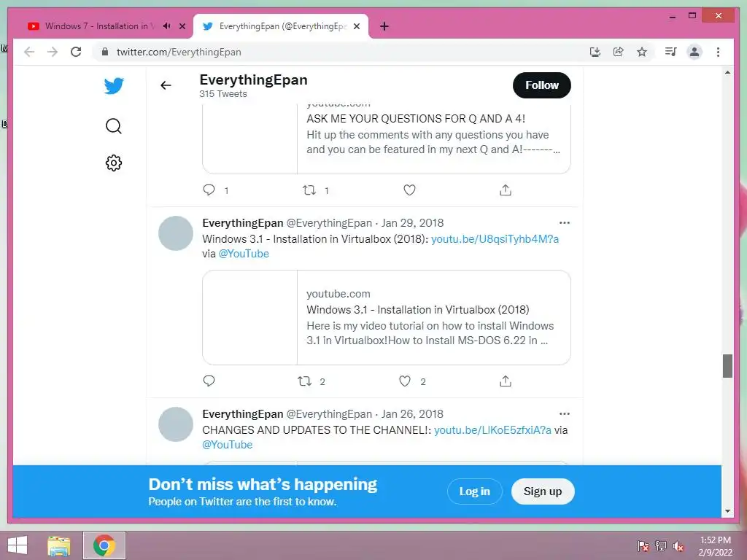Open File Explorer from the taskbar
Screen dimensions: 747x560
click(59, 545)
